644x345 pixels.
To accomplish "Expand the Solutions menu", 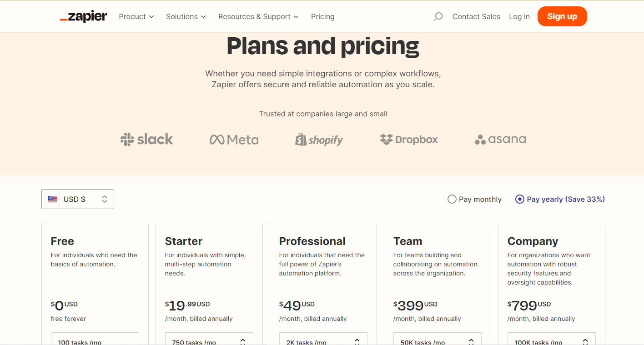I will 186,16.
